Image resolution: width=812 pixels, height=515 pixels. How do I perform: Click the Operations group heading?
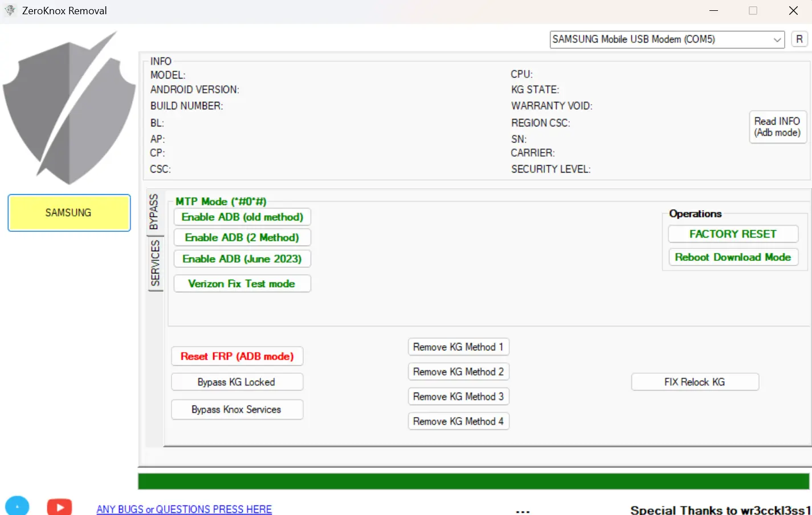pos(695,214)
